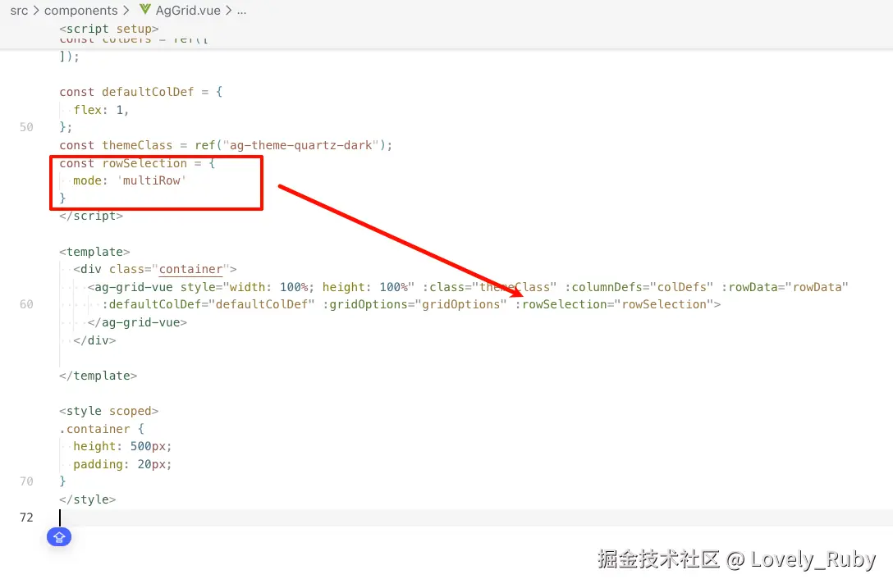Image resolution: width=893 pixels, height=588 pixels.
Task: Click line number 50 in gutter
Action: [x=26, y=127]
